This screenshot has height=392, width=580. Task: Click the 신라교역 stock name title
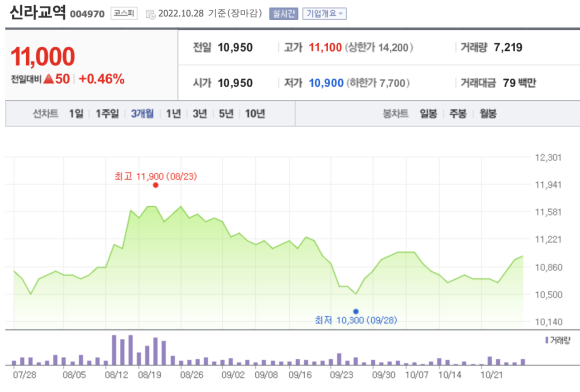tap(38, 12)
